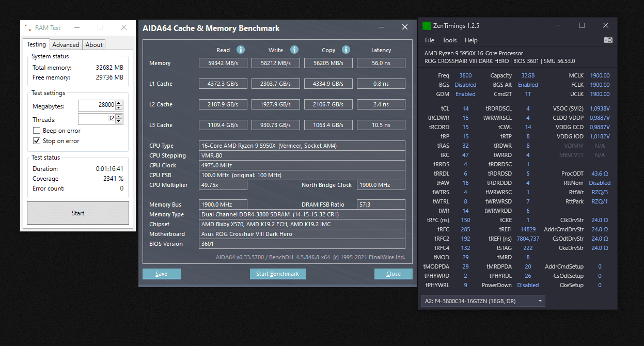This screenshot has width=644, height=346.
Task: Click the Memory Type DDR4-3800 field
Action: [x=302, y=214]
